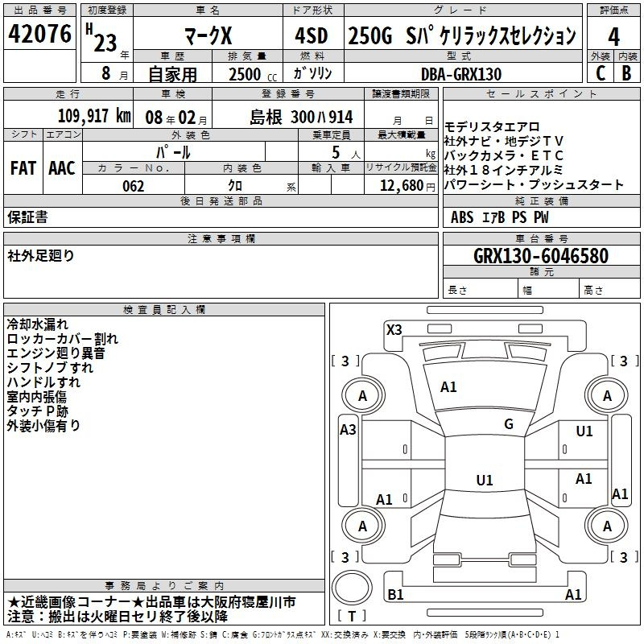Image resolution: width=644 pixels, height=644 pixels.
Task: Select the X3 damage mark near front bumper
Action: [x=394, y=329]
